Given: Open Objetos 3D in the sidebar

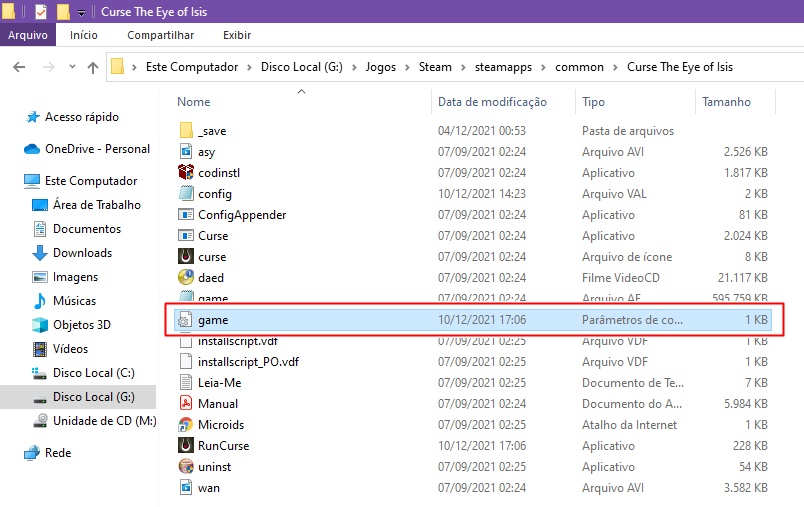Looking at the screenshot, I should [x=82, y=325].
